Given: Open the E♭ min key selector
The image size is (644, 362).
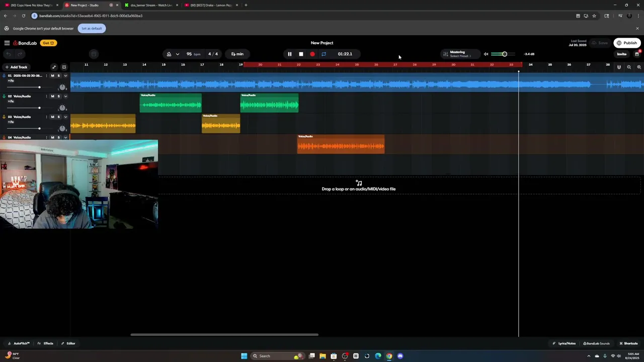Looking at the screenshot, I should 237,54.
